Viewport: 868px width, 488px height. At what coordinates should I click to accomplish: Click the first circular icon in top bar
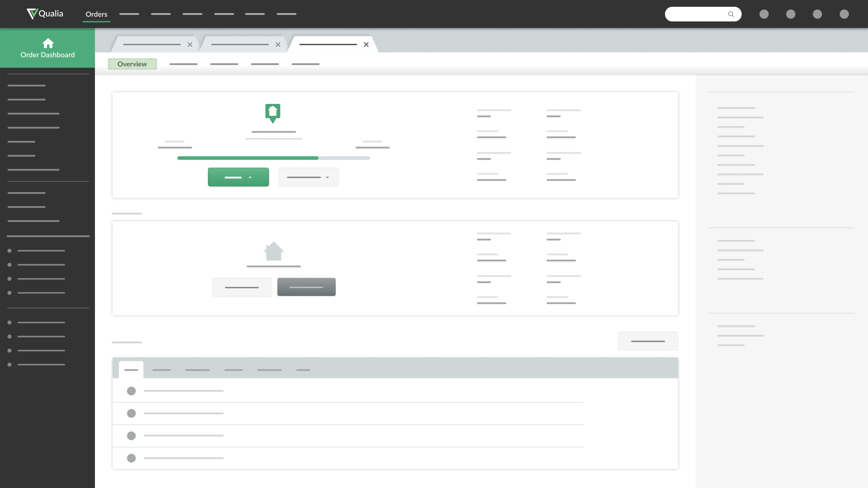[x=764, y=14]
